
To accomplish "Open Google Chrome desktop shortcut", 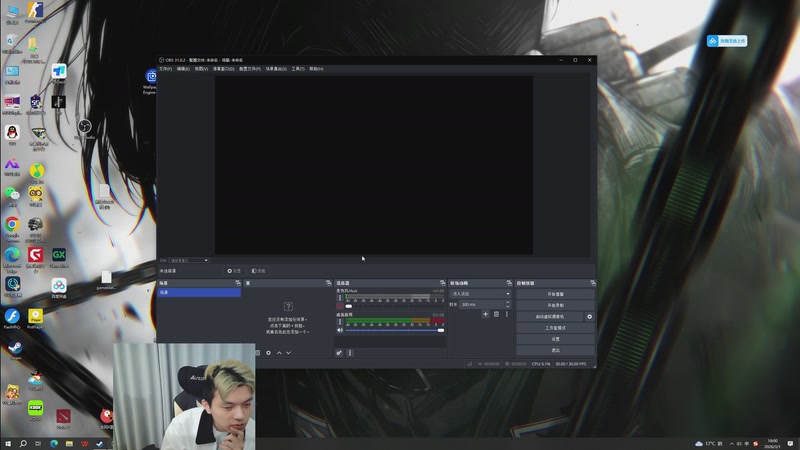I will point(12,228).
